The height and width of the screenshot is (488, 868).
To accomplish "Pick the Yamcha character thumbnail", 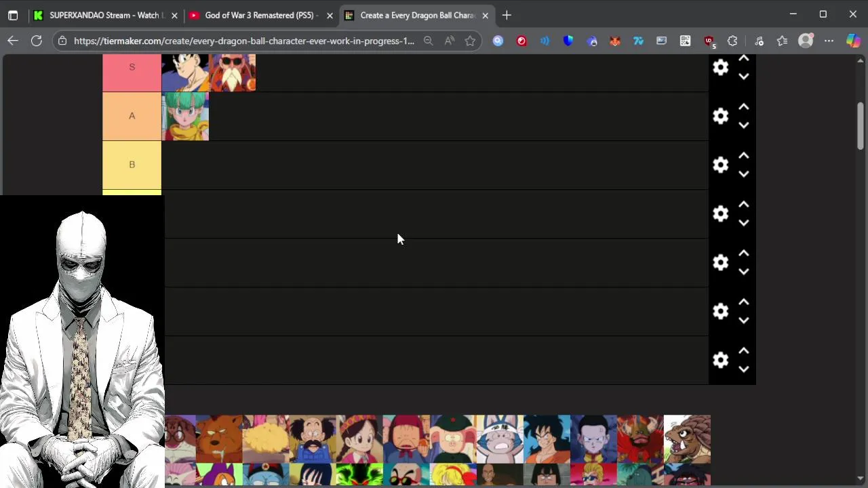I will pyautogui.click(x=547, y=439).
